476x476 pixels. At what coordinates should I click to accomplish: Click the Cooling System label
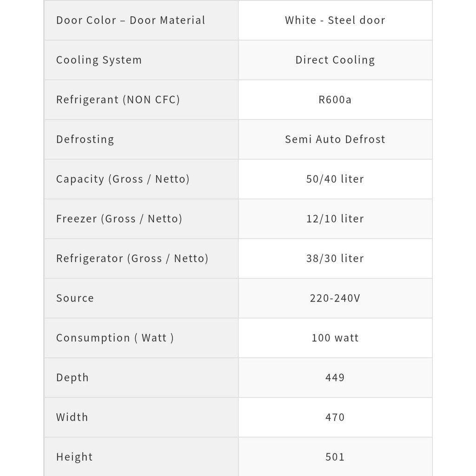[99, 60]
